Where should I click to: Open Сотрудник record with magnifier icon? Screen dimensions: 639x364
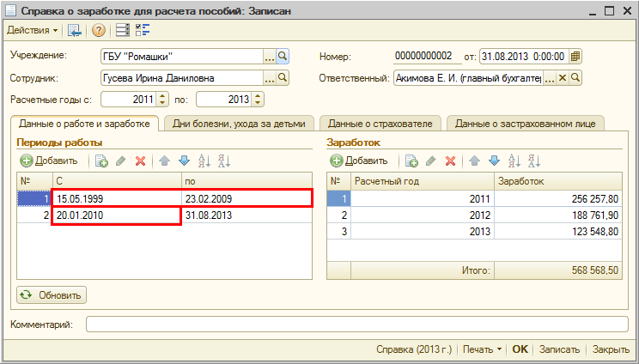point(283,78)
